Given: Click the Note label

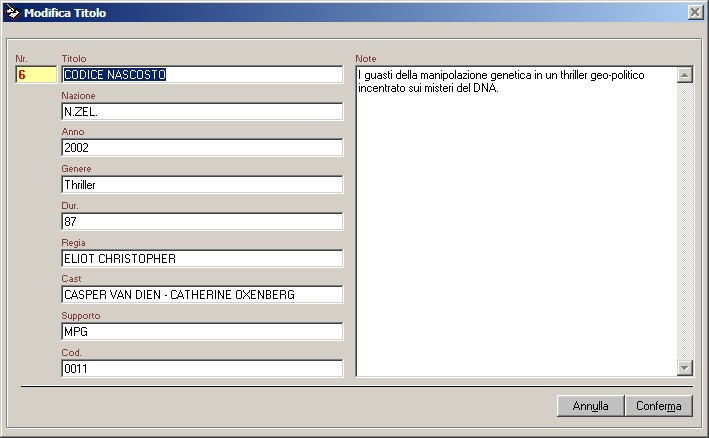Looking at the screenshot, I should click(365, 59).
